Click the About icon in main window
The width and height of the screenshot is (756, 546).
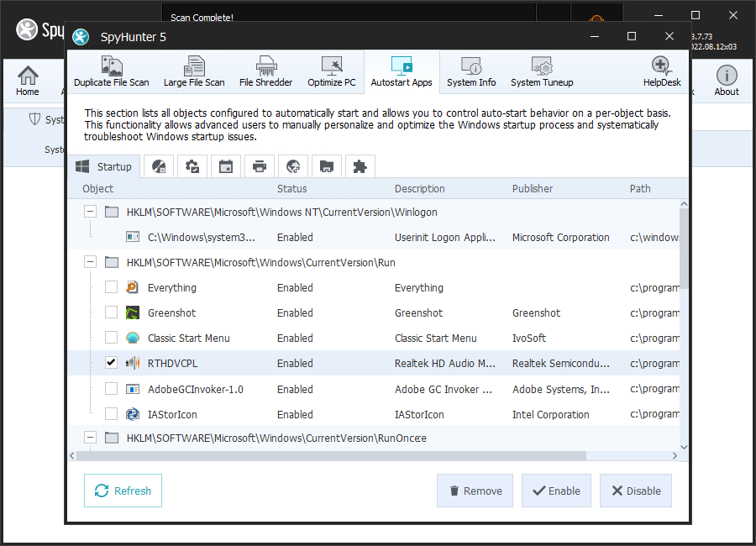click(x=726, y=81)
